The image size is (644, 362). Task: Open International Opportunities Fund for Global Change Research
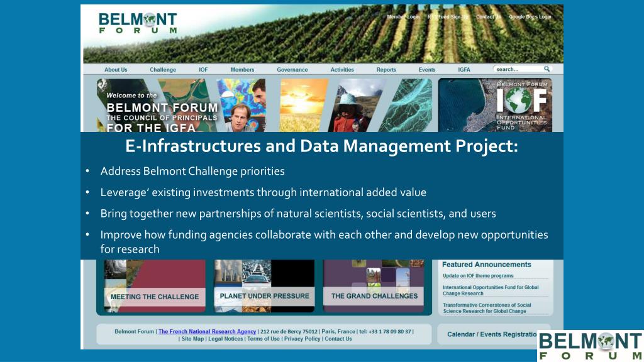491,290
